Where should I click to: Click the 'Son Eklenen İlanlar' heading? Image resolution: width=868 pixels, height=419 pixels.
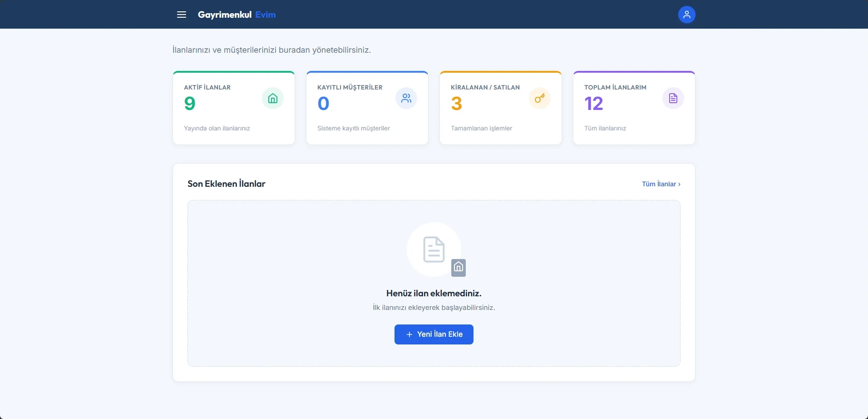point(227,184)
